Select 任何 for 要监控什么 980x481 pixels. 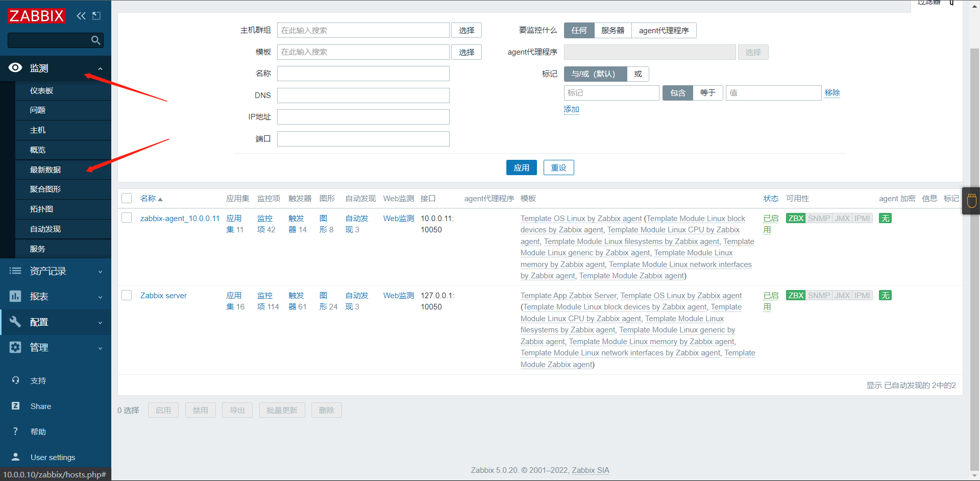(x=579, y=30)
